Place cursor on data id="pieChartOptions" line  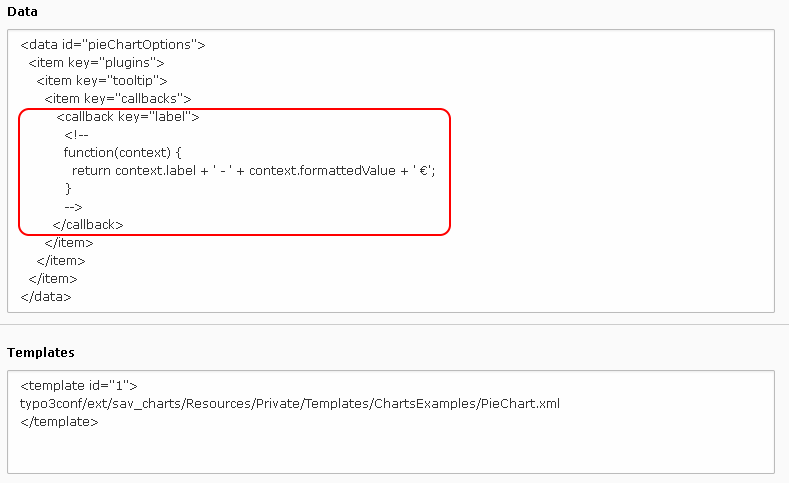pyautogui.click(x=113, y=45)
